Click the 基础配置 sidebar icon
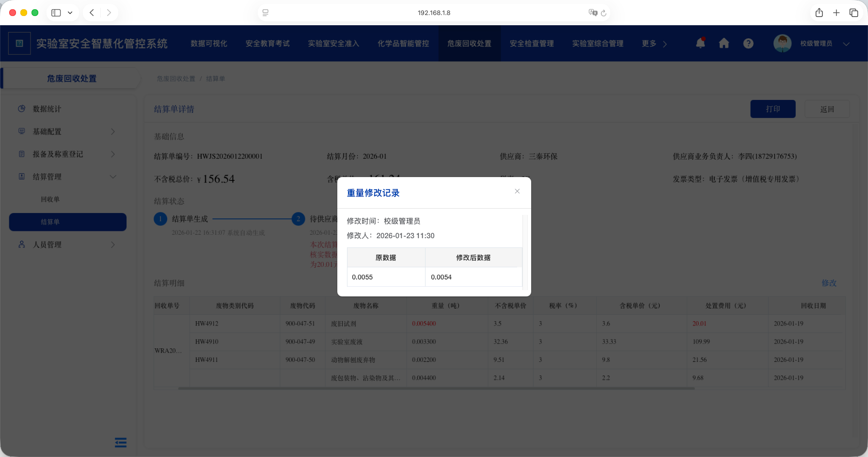The image size is (868, 457). pos(21,131)
